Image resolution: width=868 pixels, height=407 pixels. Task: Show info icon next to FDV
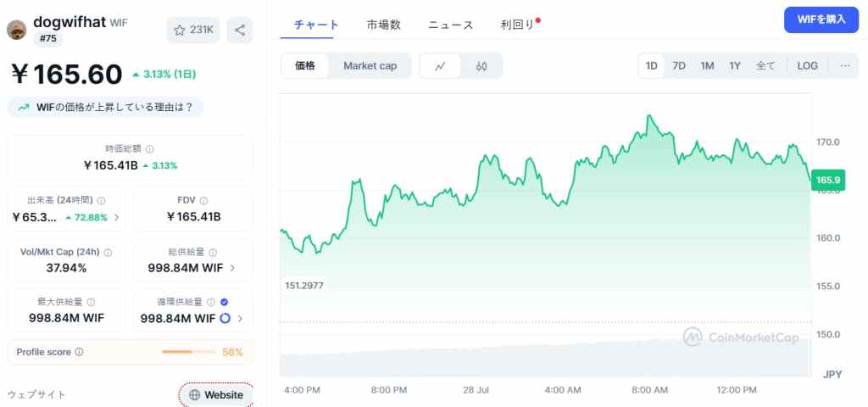pyautogui.click(x=203, y=200)
